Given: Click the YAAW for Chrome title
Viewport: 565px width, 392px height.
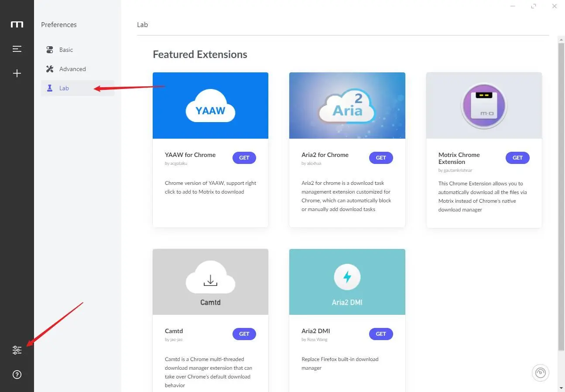Looking at the screenshot, I should (190, 155).
